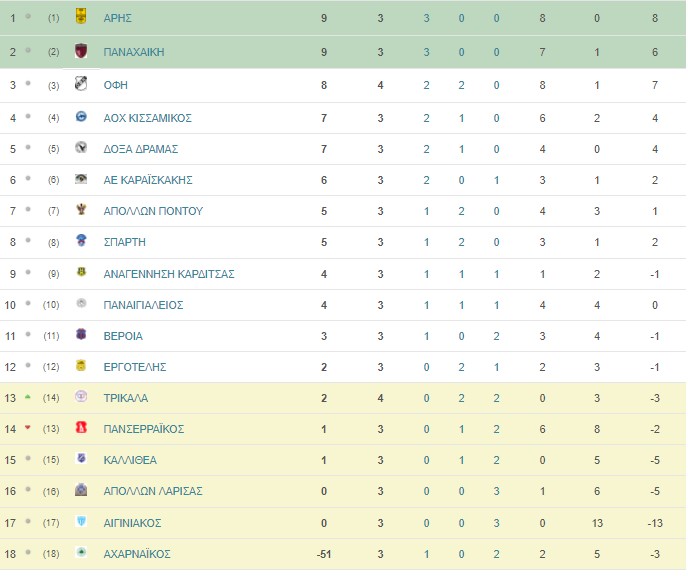The image size is (688, 576).
Task: Click the ΑΠΟΛΛΩΝ ΠΟΝΤΟΥ crest icon
Action: [81, 210]
